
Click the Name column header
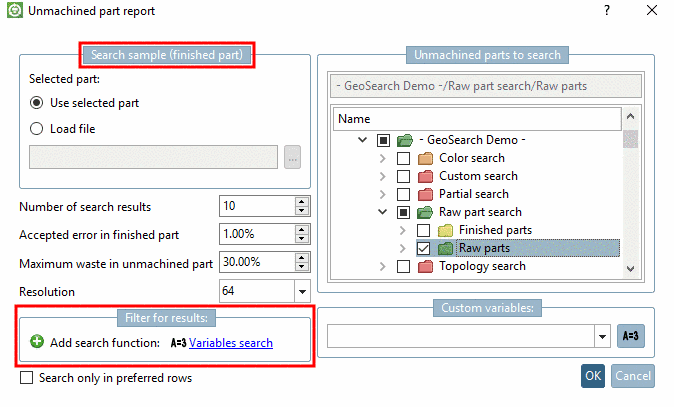pyautogui.click(x=477, y=119)
